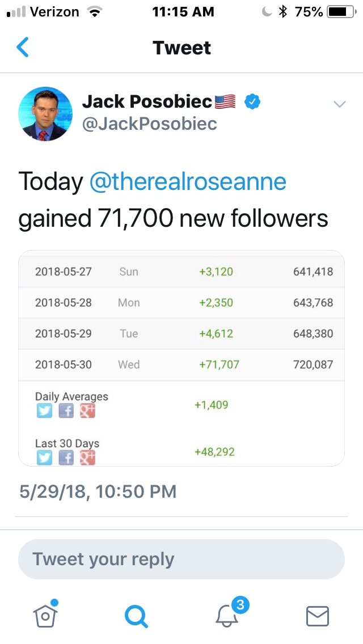Open the Home tab icon
Screen dimensions: 363x644
tap(45, 615)
